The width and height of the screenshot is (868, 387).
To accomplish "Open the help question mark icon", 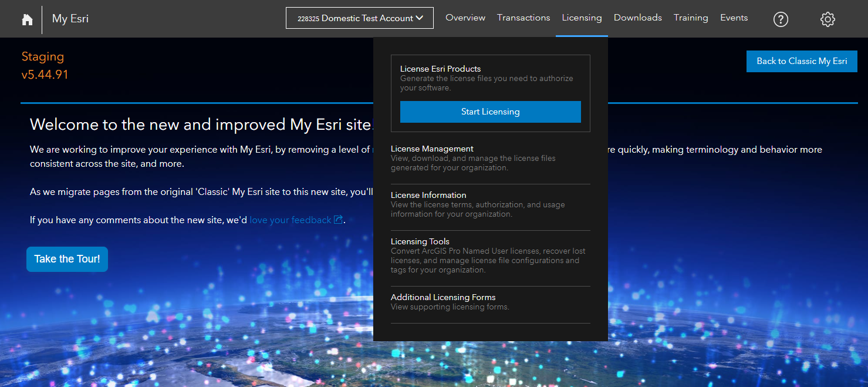I will [781, 19].
